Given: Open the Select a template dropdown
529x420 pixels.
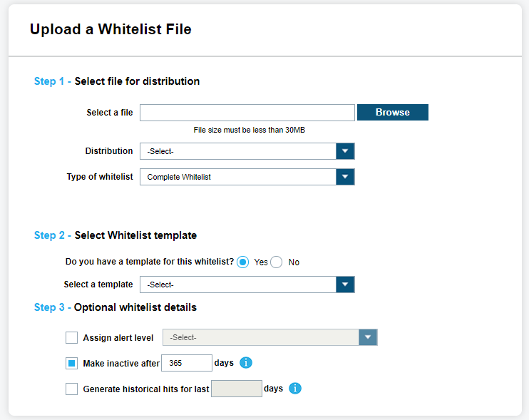Looking at the screenshot, I should click(x=238, y=285).
